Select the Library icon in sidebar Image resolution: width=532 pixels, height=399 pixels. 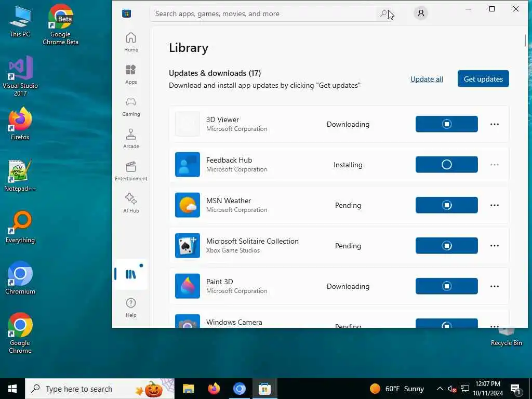(x=130, y=274)
